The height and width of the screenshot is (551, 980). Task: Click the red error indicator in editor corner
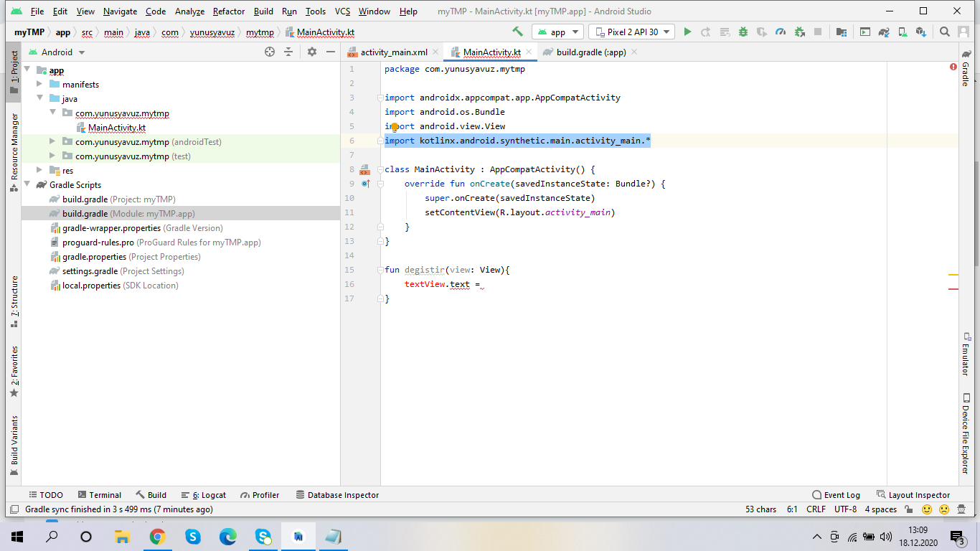point(953,67)
